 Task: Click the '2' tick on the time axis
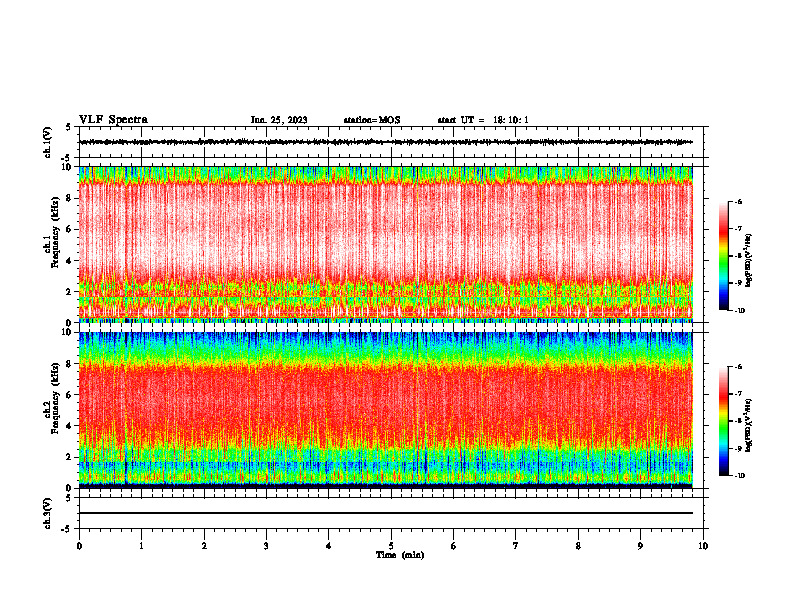pos(204,546)
